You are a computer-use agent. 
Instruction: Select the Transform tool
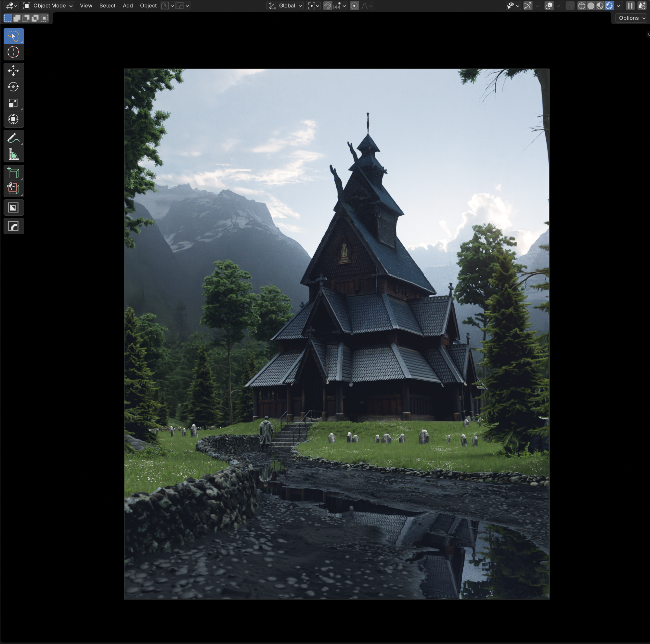click(x=13, y=119)
